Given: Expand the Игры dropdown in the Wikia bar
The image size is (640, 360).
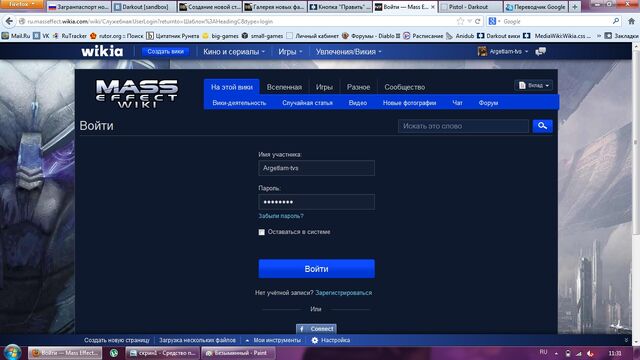Looking at the screenshot, I should (x=290, y=52).
